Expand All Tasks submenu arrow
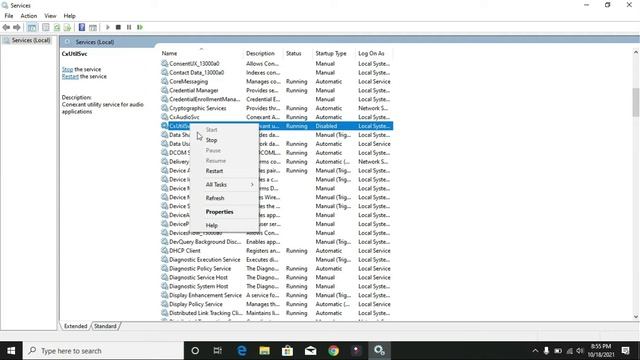Viewport: 640px width, 360px height. [x=252, y=184]
